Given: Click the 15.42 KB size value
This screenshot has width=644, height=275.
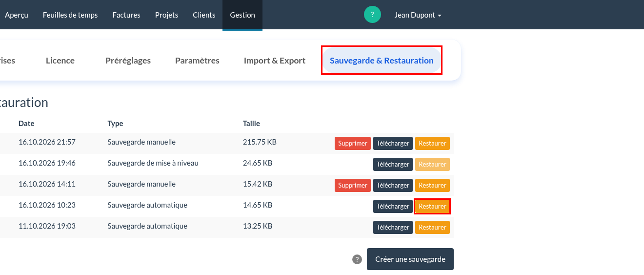Looking at the screenshot, I should [x=258, y=184].
